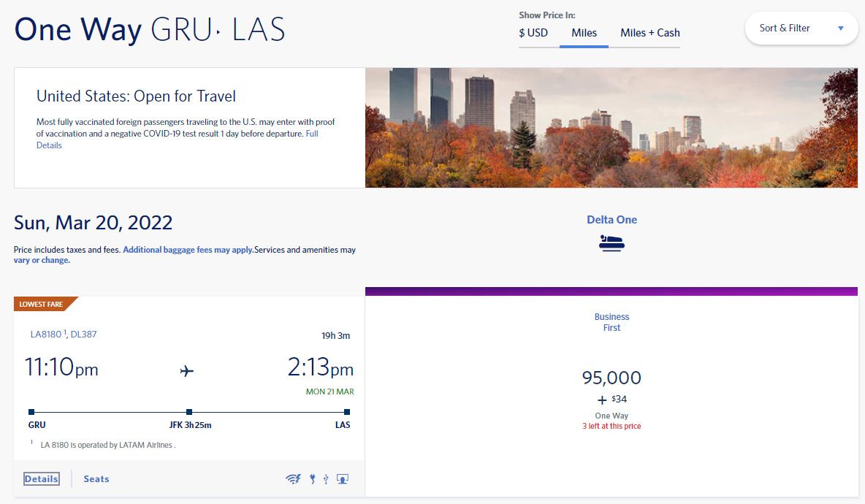Click the 2:13pm arrival time

click(321, 367)
